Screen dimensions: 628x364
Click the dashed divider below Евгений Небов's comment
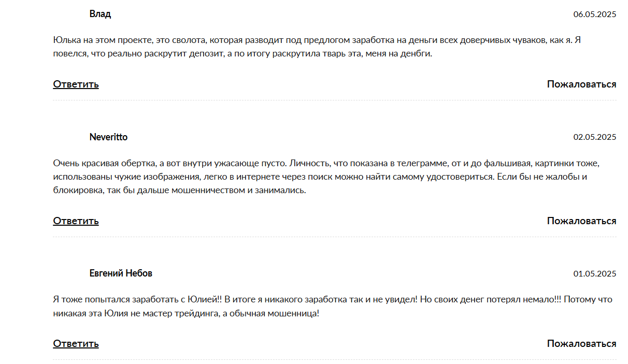[x=335, y=360]
